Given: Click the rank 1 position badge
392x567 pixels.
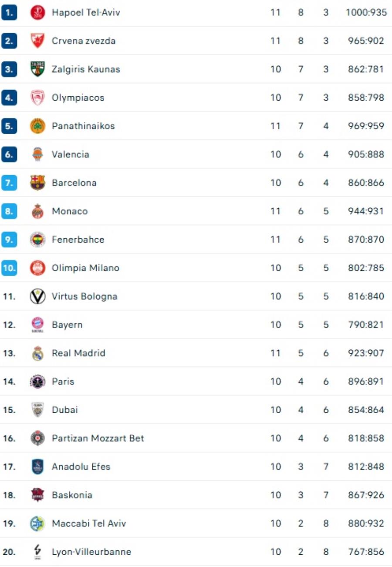Looking at the screenshot, I should [x=9, y=13].
